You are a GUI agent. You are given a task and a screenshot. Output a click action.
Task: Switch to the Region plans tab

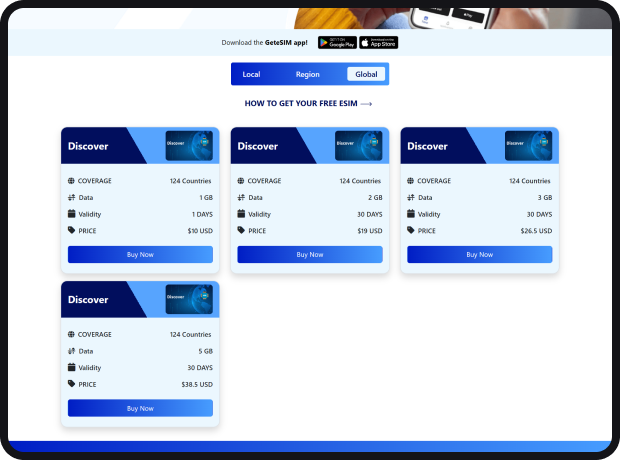click(x=308, y=74)
